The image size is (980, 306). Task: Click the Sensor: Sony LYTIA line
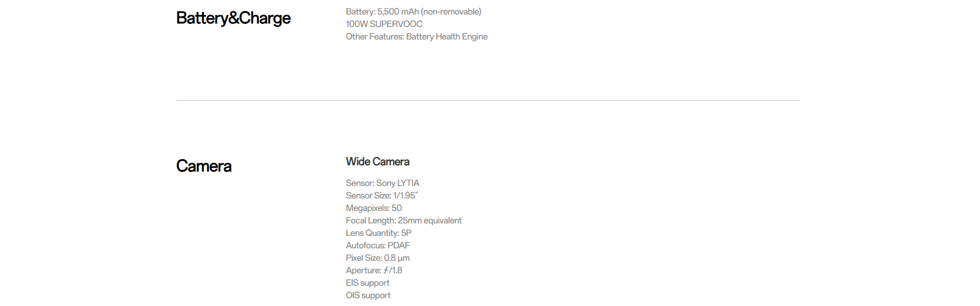(382, 183)
